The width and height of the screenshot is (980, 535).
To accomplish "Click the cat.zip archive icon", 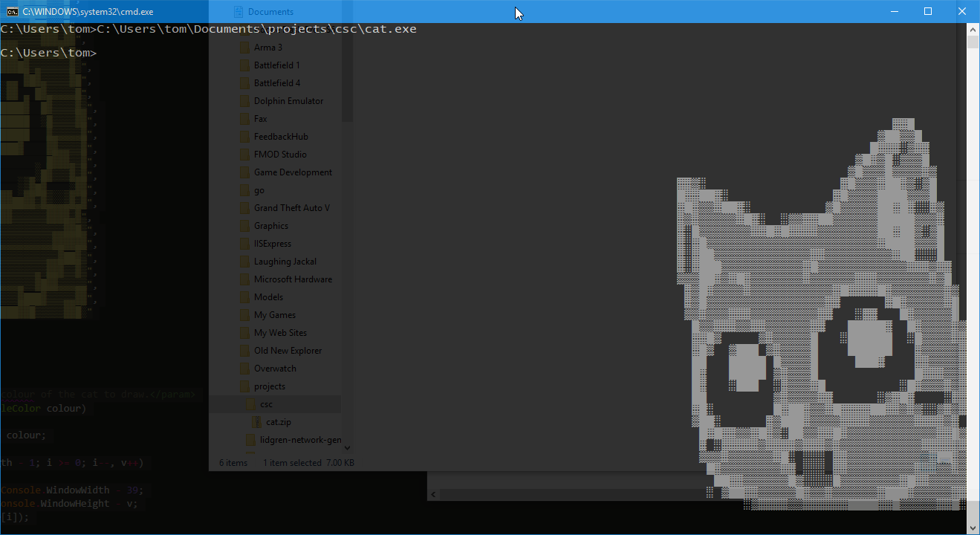I will point(257,422).
